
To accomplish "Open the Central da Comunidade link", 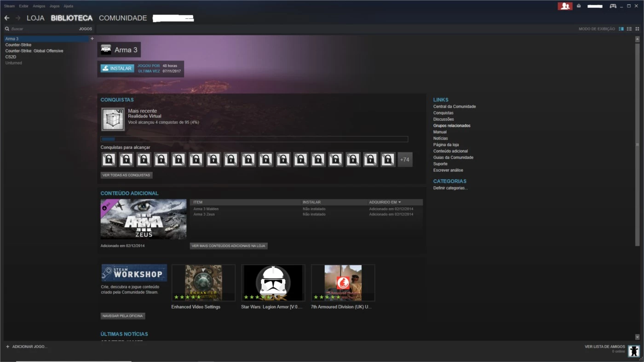I will point(454,107).
